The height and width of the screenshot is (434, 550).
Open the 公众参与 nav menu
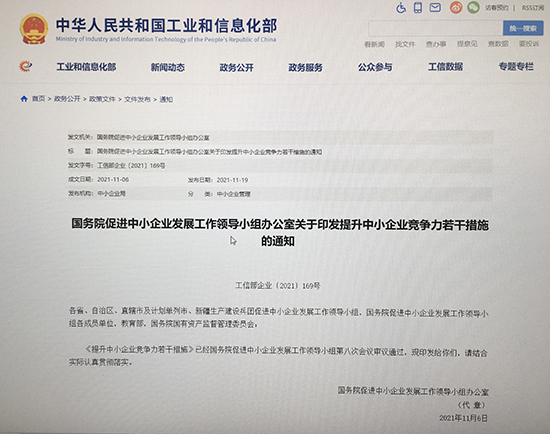pyautogui.click(x=375, y=67)
